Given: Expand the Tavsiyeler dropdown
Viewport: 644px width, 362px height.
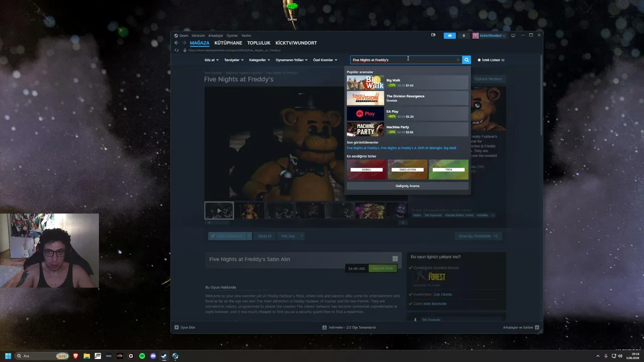Looking at the screenshot, I should [234, 60].
